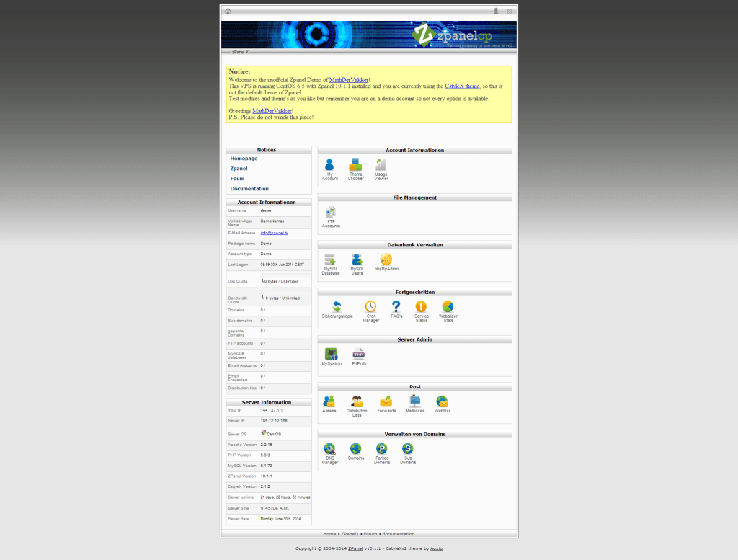Click the 'demo' username value
The width and height of the screenshot is (738, 560).
coord(266,211)
